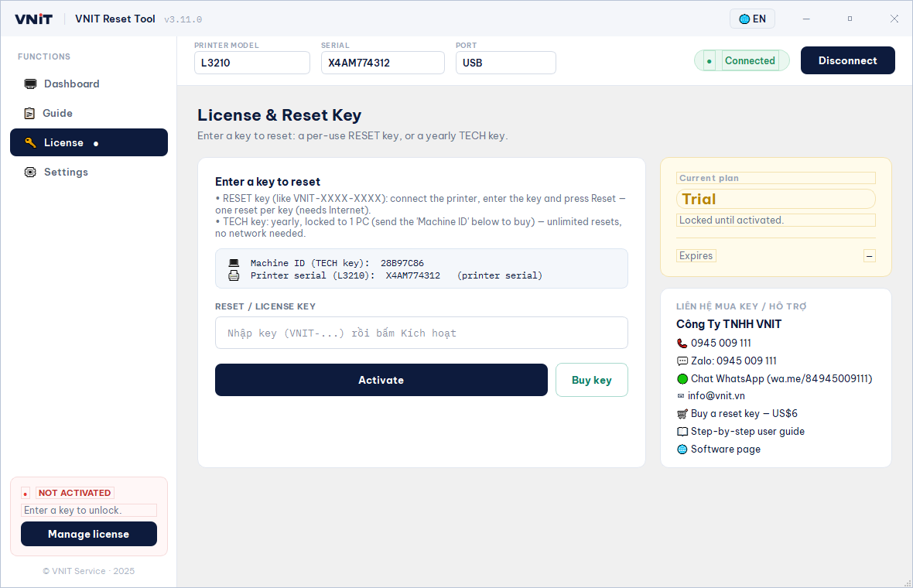
Task: Click the dash value beside Expires
Action: pos(870,256)
